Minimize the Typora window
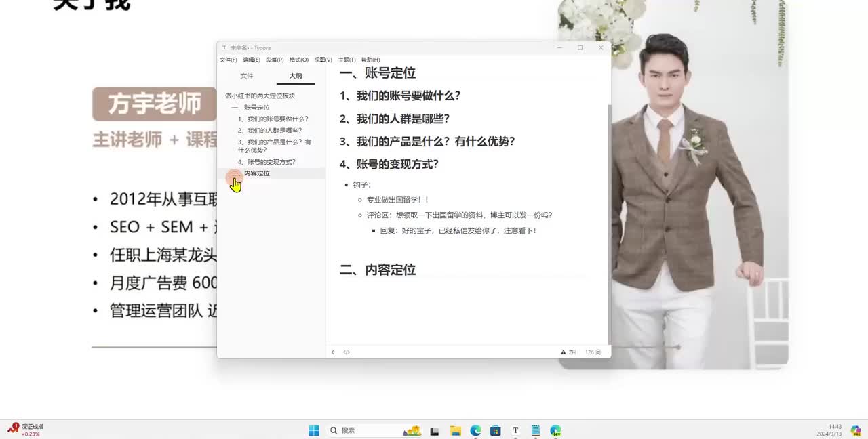The width and height of the screenshot is (868, 439). [560, 48]
